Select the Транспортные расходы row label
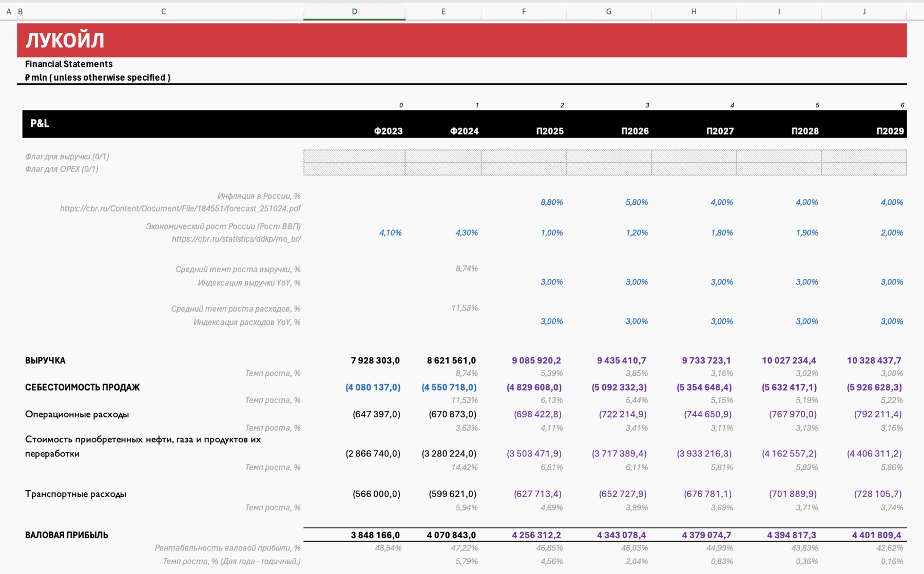The image size is (924, 574). pyautogui.click(x=75, y=494)
